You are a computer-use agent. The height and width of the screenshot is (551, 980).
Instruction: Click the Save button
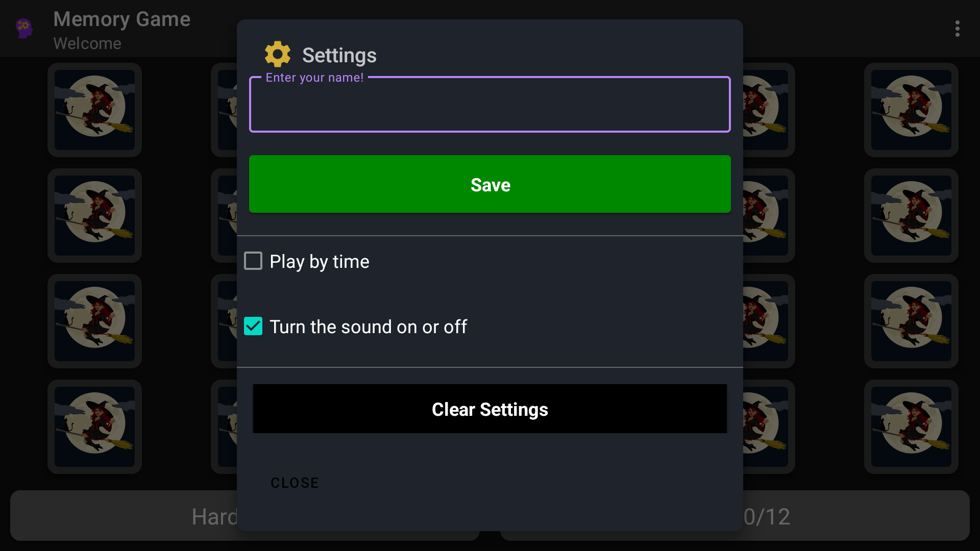[489, 184]
